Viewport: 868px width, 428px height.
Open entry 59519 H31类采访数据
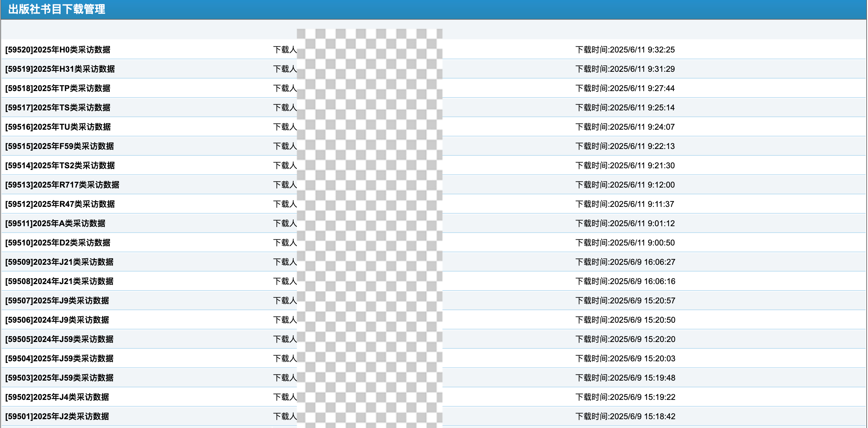(60, 69)
